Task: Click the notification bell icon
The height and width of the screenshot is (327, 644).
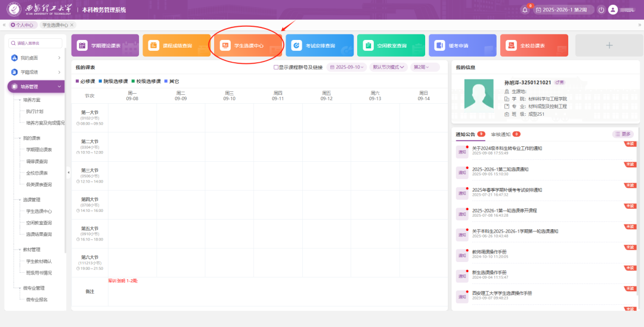Action: click(525, 10)
